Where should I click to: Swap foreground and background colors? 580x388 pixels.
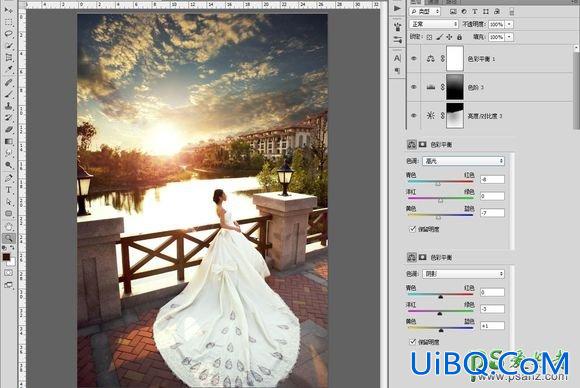[x=12, y=248]
